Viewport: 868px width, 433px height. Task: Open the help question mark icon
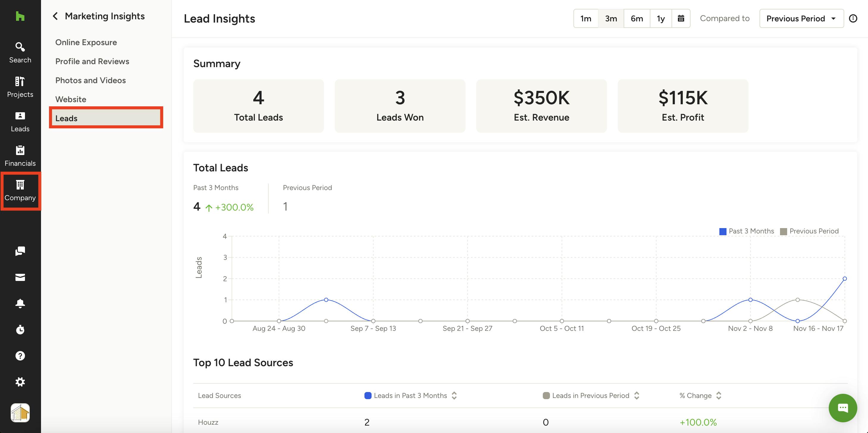[x=20, y=355]
